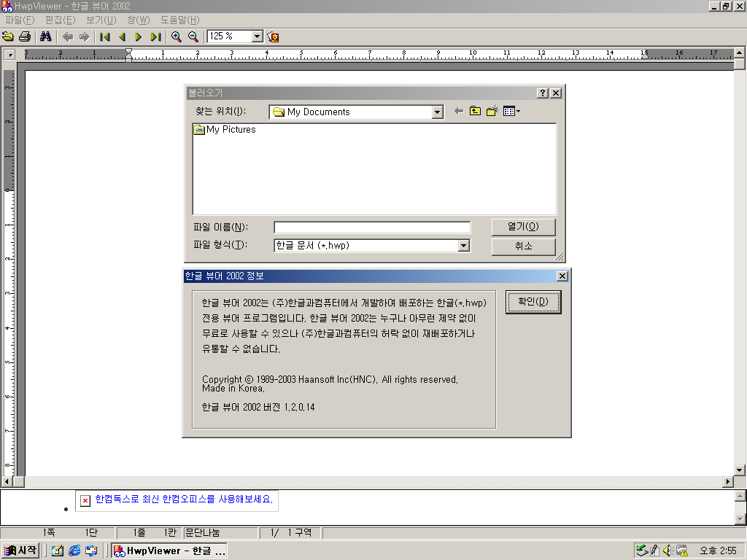The image size is (747, 560).
Task: Click the warning monitor tray icon
Action: 682,551
